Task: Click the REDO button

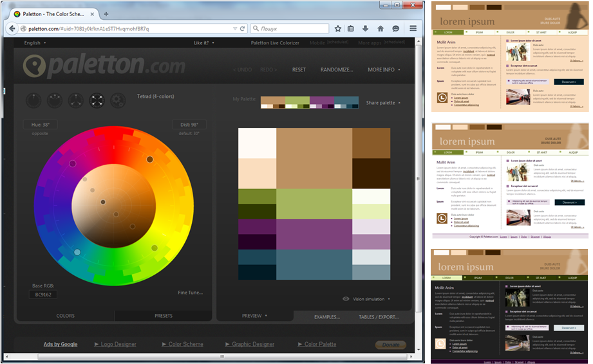Action: (x=268, y=69)
